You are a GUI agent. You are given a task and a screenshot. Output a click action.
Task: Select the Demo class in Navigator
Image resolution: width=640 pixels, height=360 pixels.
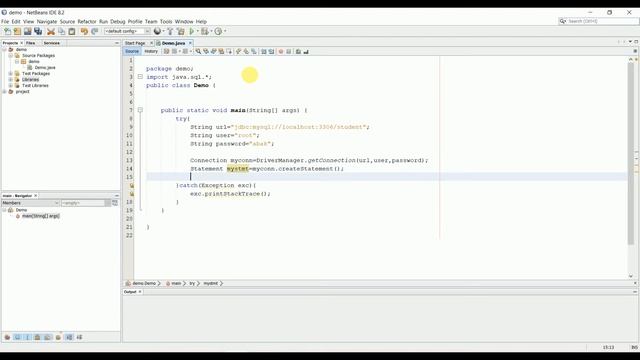coord(21,210)
